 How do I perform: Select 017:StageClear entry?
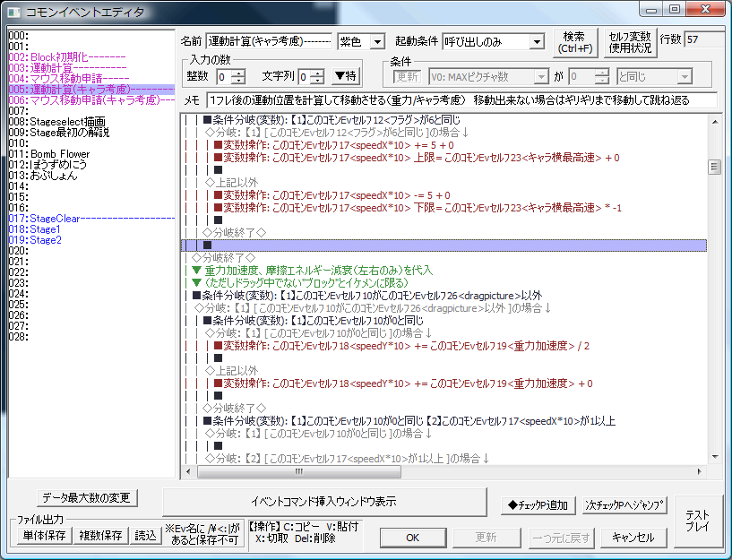[91, 218]
